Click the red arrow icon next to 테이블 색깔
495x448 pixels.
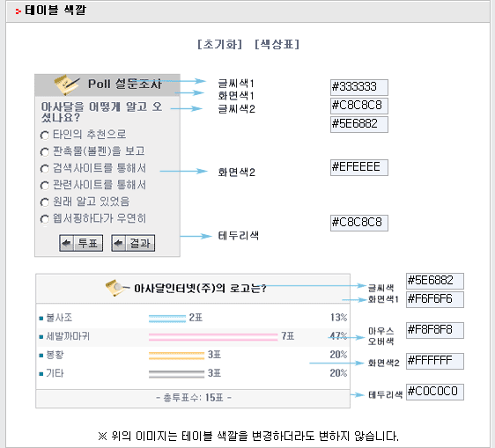click(x=18, y=11)
